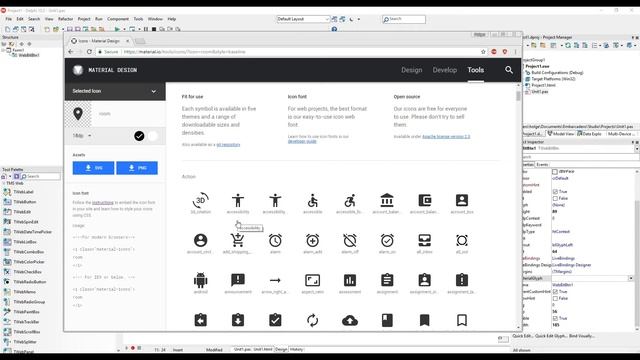Select the account_circle icon
Screen dimensions: 640x360
200,240
